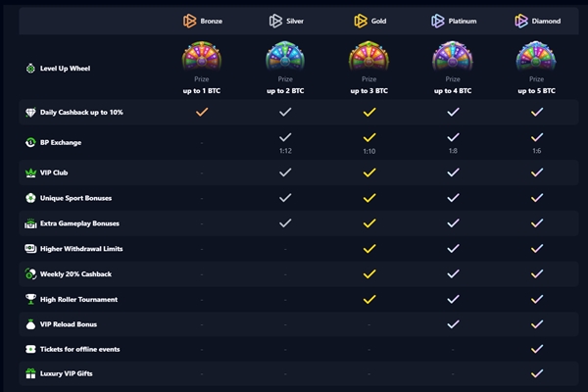This screenshot has height=392, width=588.
Task: Click the VIP Club crown icon
Action: [30, 172]
